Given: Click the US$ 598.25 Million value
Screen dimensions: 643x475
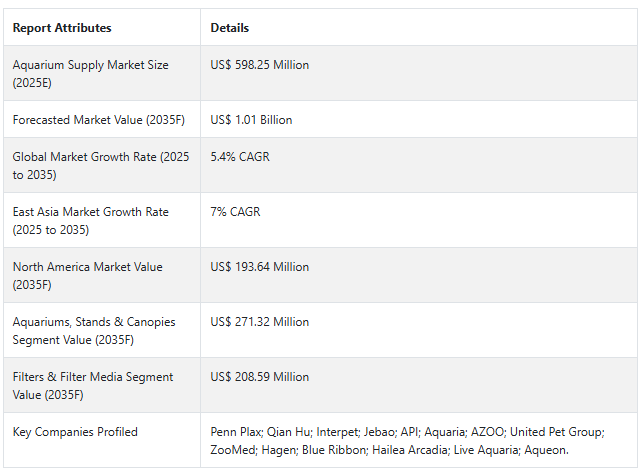Looking at the screenshot, I should click(x=260, y=65).
